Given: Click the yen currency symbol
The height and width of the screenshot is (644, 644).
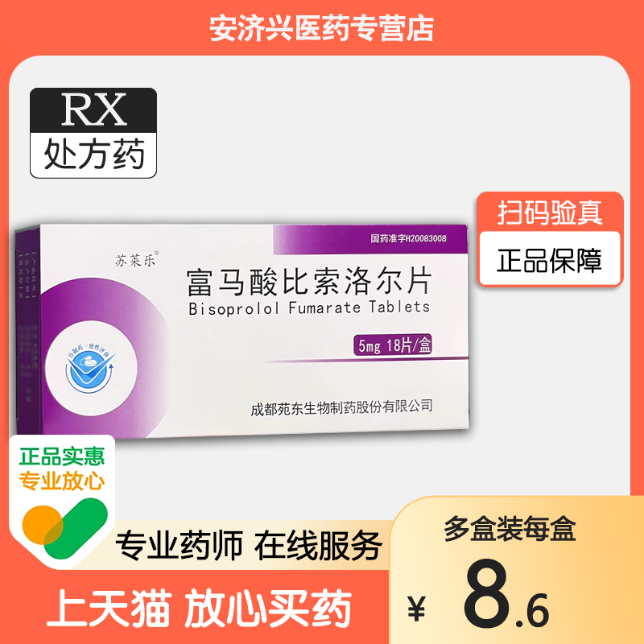Looking at the screenshot, I should coord(417,609).
